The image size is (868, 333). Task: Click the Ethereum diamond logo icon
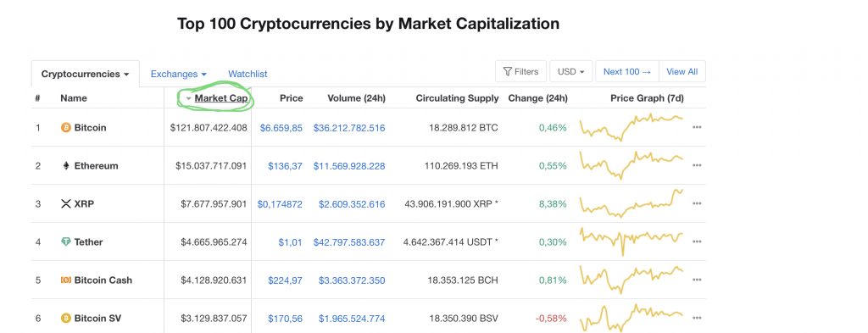click(x=66, y=166)
